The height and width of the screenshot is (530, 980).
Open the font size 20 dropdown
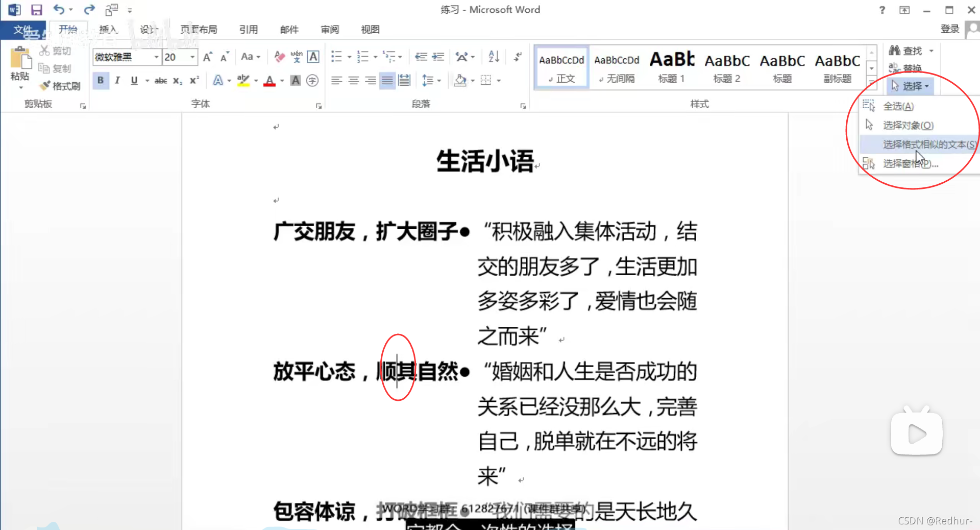[x=192, y=57]
